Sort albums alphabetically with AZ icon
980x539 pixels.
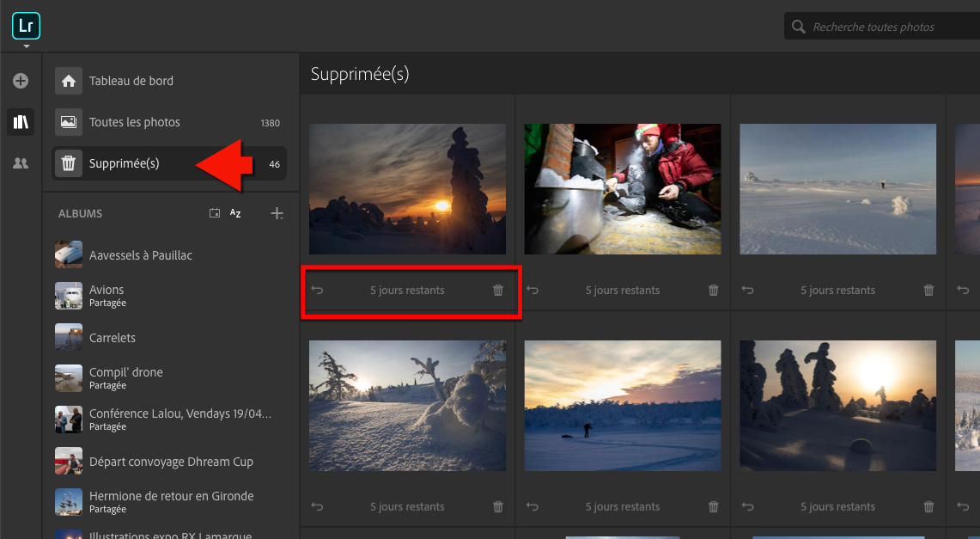click(235, 213)
